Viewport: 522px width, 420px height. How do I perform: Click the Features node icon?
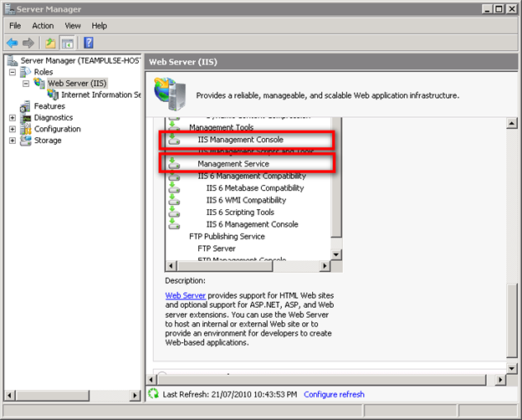point(25,106)
